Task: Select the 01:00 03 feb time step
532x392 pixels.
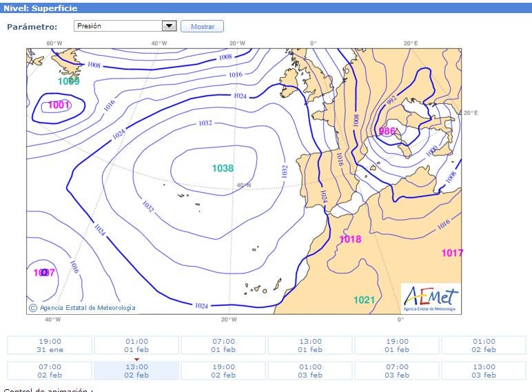Action: point(310,371)
